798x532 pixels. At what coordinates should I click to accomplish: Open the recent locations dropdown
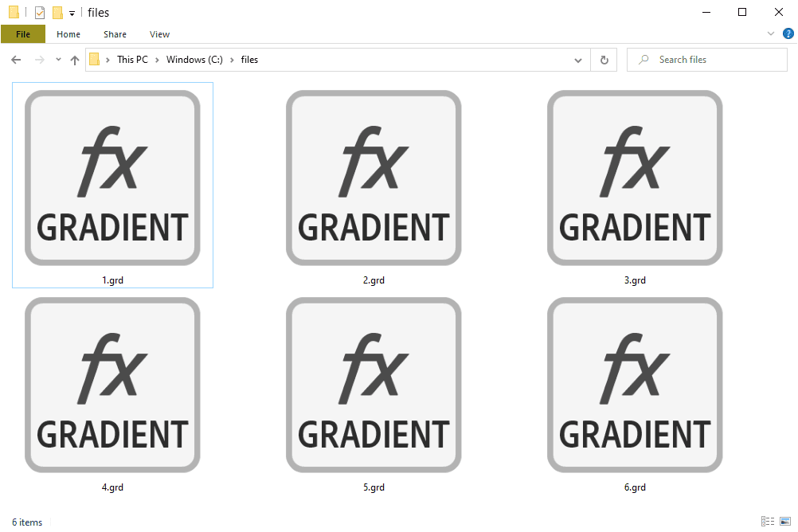pos(58,60)
